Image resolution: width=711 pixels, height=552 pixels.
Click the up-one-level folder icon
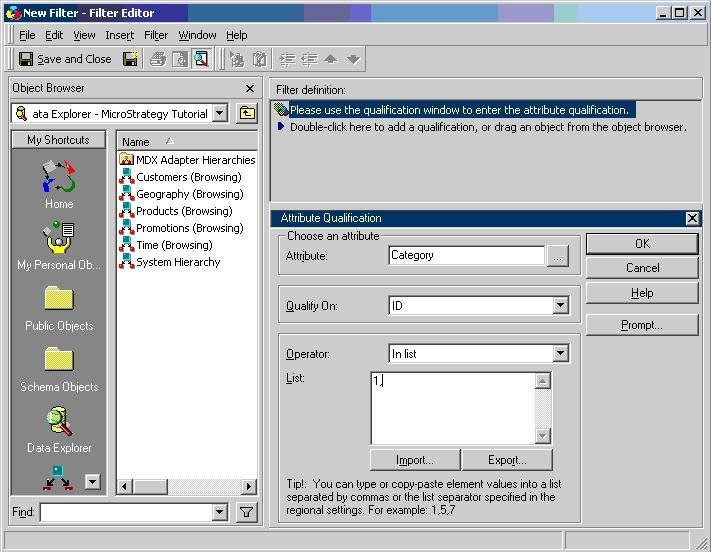point(247,113)
